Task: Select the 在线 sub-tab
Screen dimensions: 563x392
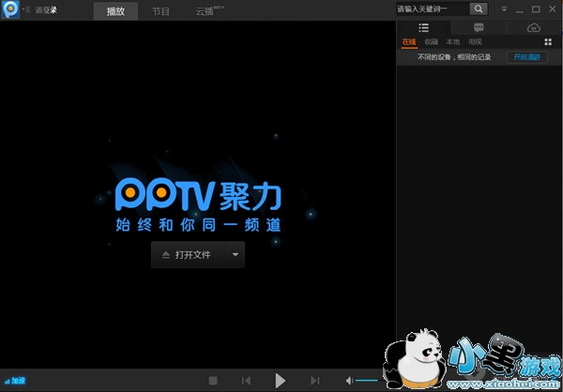Action: click(409, 42)
